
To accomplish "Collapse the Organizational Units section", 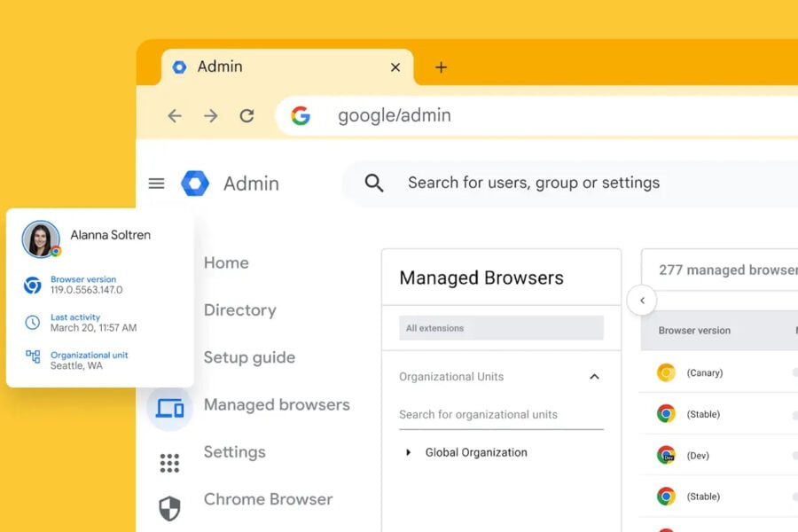I will pos(594,377).
